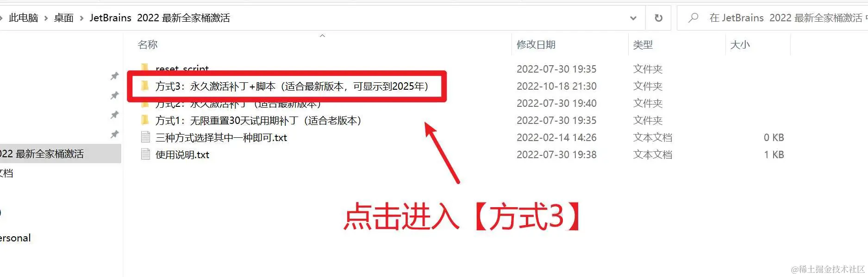The width and height of the screenshot is (868, 277).
Task: Select the 方式1 folder icon
Action: coord(145,120)
